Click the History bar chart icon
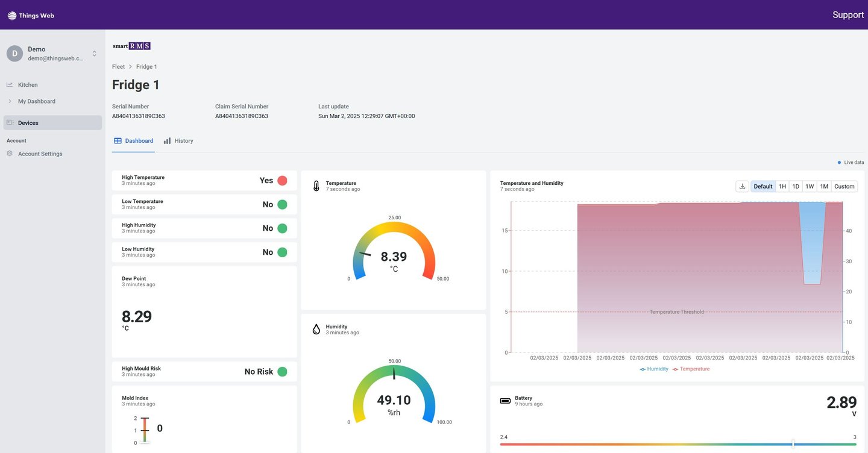The height and width of the screenshot is (453, 868). 167,141
